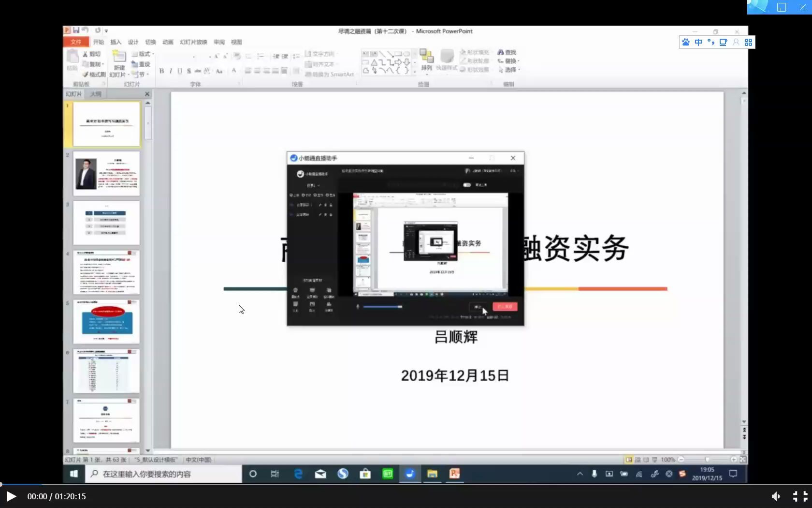Viewport: 812px width, 508px height.
Task: Switch to the 大纲 outline pane tab
Action: point(96,94)
